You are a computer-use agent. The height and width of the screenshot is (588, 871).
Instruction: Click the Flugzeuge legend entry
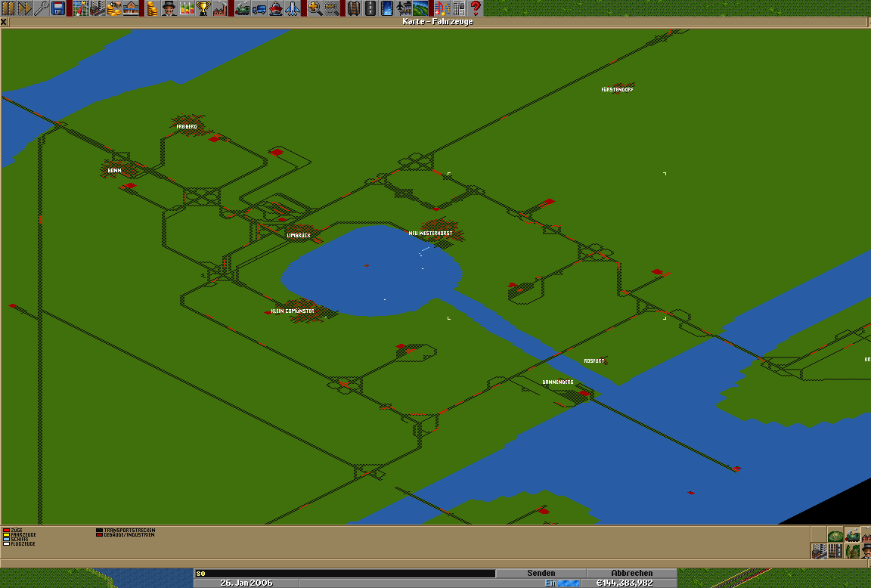click(19, 543)
